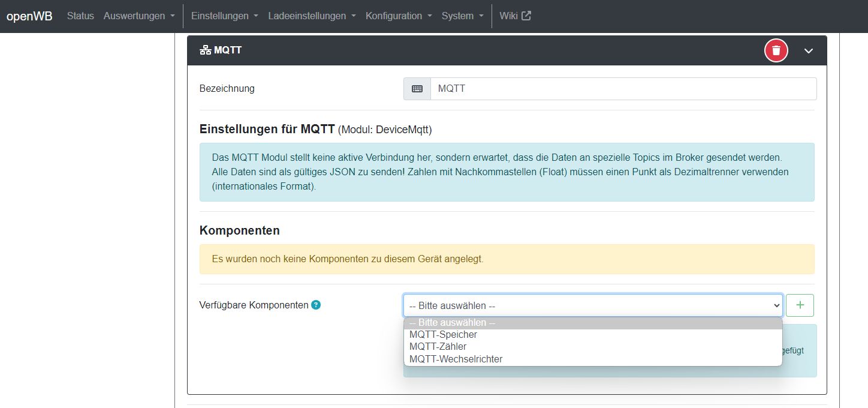Collapse the MQTT card with its chevron

(x=808, y=50)
